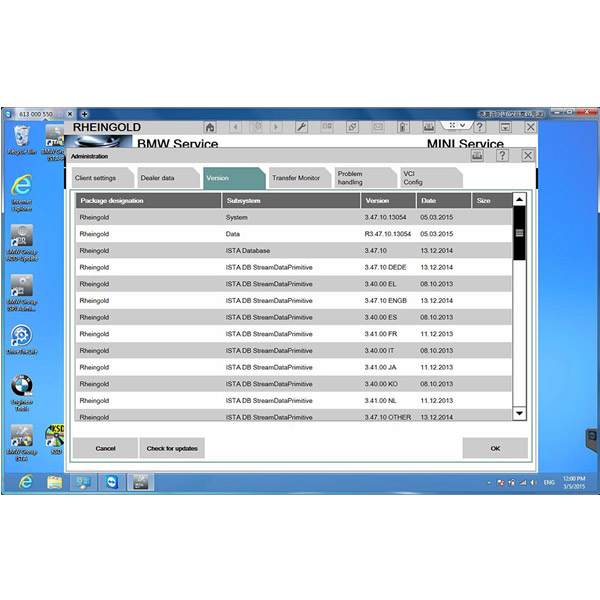This screenshot has height=600, width=600.
Task: Select the Version tab
Action: pos(233,178)
